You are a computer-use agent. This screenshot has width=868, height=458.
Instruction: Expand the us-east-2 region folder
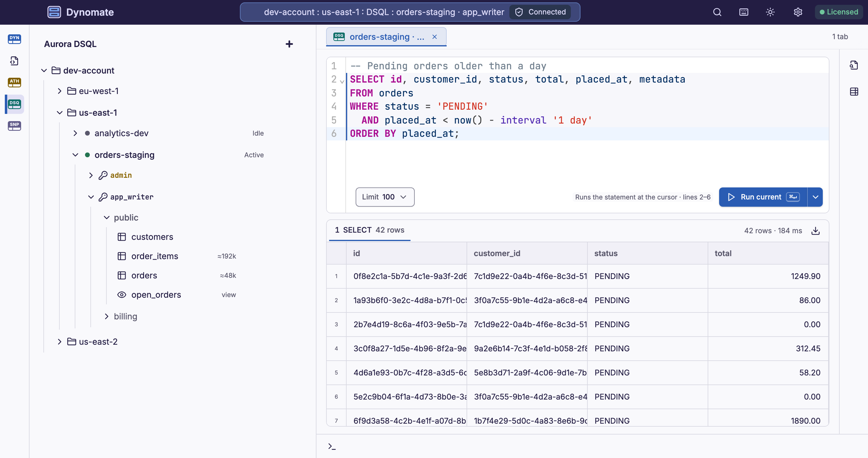click(60, 342)
